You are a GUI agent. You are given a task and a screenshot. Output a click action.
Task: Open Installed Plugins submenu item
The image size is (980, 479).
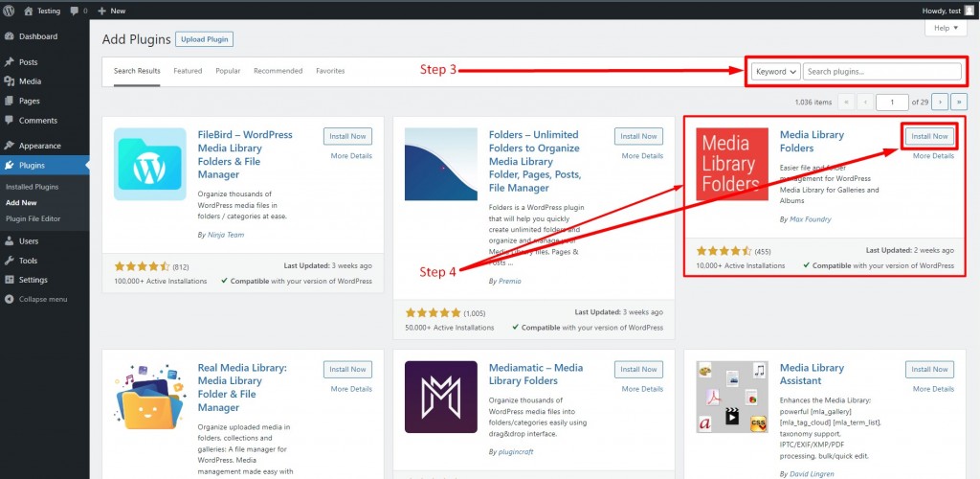tap(32, 187)
